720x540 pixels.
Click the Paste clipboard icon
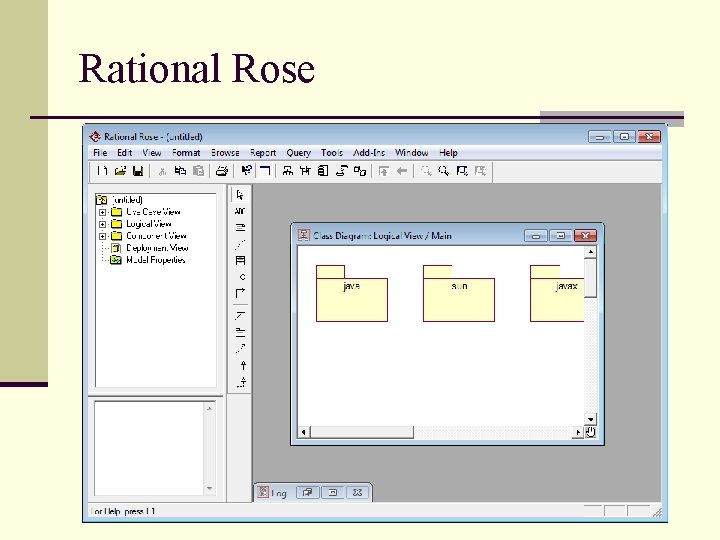click(198, 171)
